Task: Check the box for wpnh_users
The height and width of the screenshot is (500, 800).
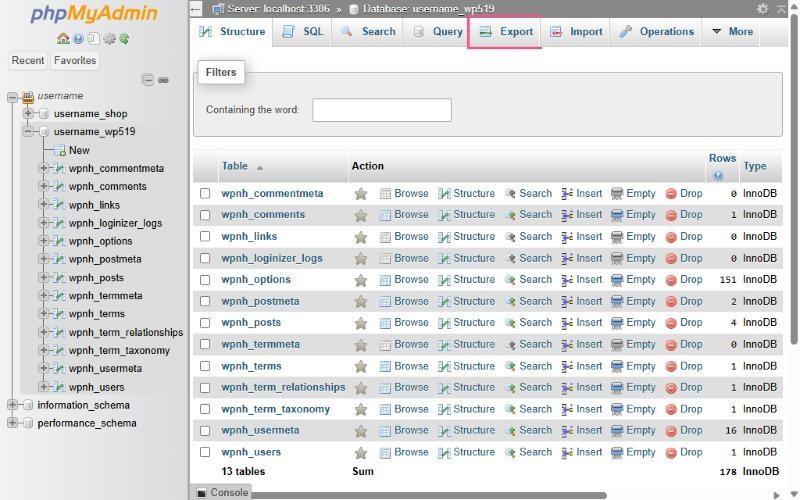Action: (205, 452)
